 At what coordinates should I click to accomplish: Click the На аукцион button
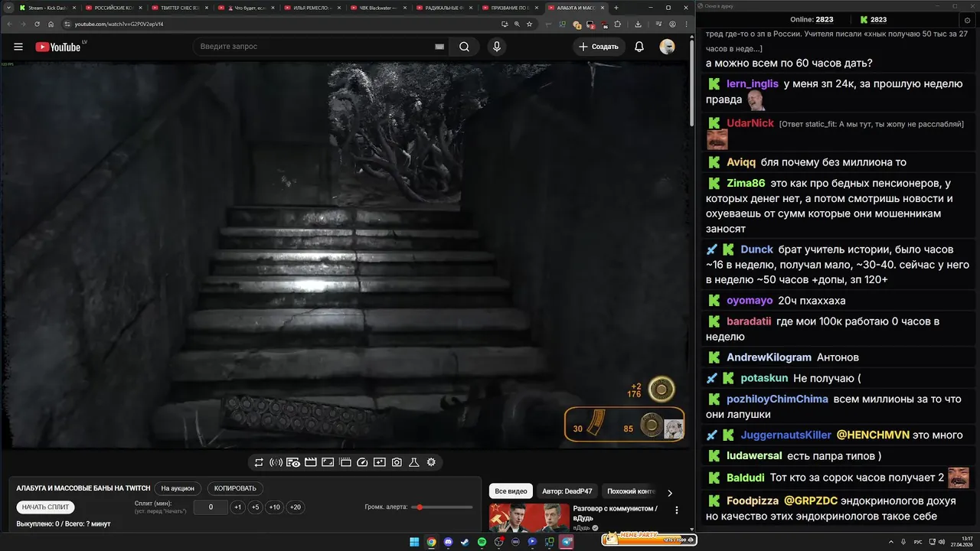[178, 488]
